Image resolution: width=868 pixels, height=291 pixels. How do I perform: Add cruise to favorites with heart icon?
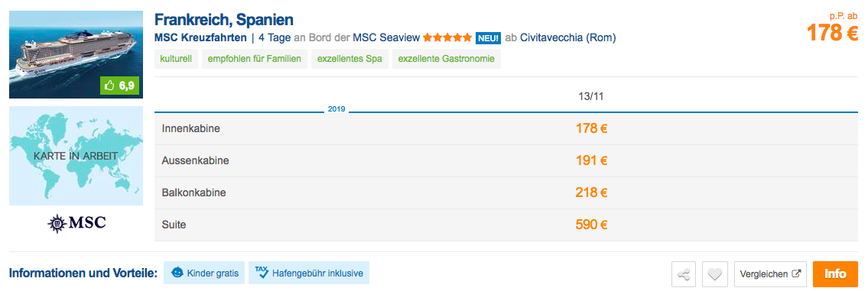714,274
